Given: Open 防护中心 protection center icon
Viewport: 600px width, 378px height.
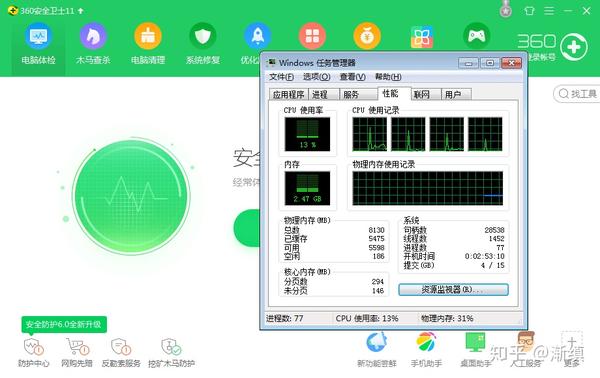Looking at the screenshot, I should click(x=33, y=347).
